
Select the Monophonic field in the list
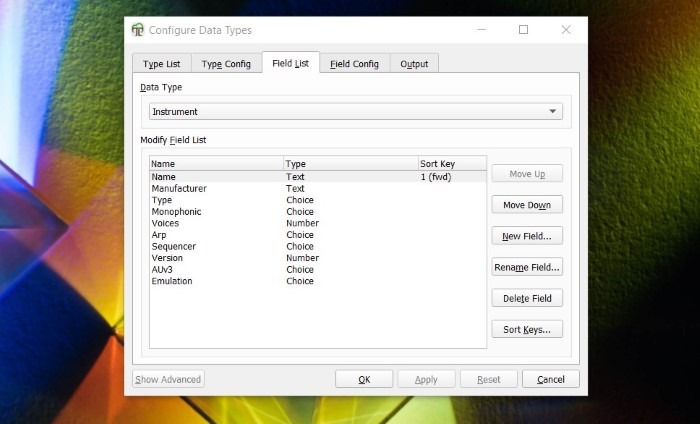[x=176, y=212]
